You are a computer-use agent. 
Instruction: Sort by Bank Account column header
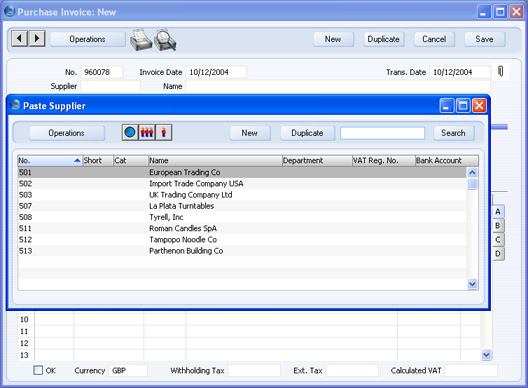coord(447,160)
